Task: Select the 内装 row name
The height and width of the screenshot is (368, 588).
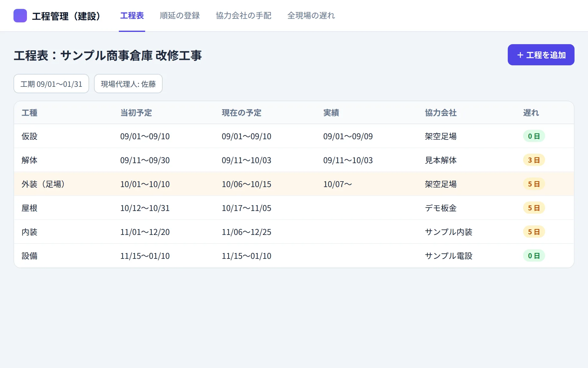Action: (x=29, y=232)
